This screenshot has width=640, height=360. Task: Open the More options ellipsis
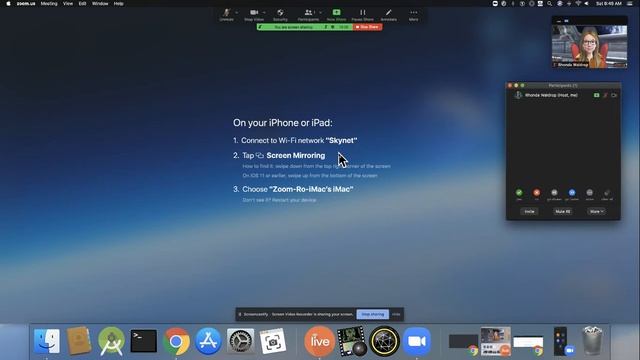[413, 15]
